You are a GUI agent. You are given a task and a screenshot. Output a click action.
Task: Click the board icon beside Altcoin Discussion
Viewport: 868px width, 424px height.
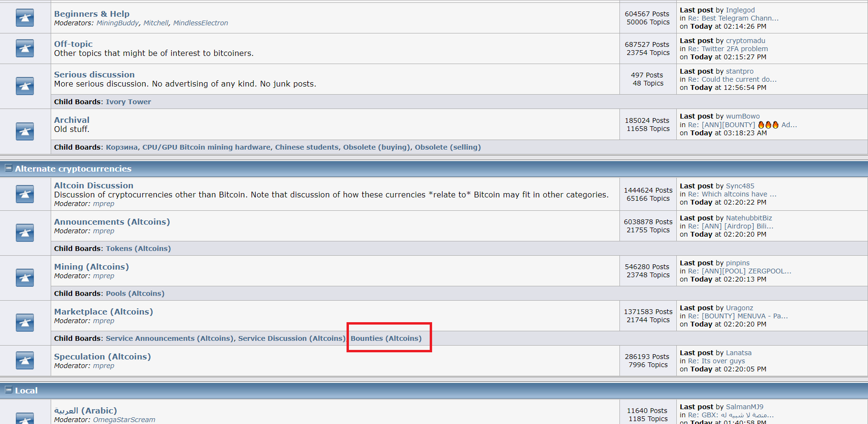coord(25,194)
